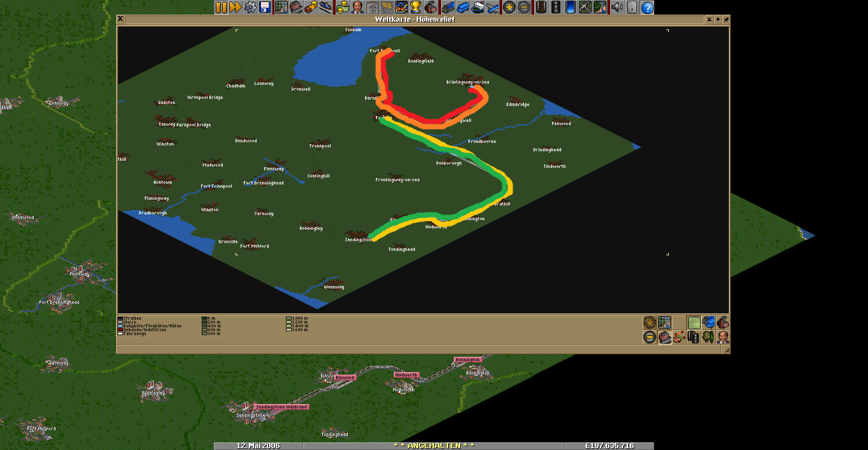Show transport routes on the small map
Viewport: 868px width, 450px height.
[x=694, y=336]
